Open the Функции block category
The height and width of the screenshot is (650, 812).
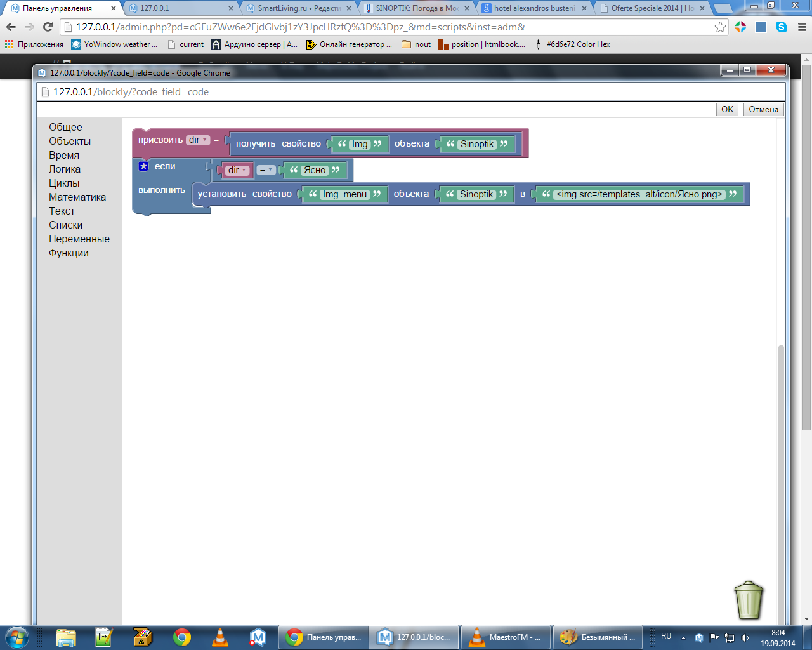click(69, 253)
